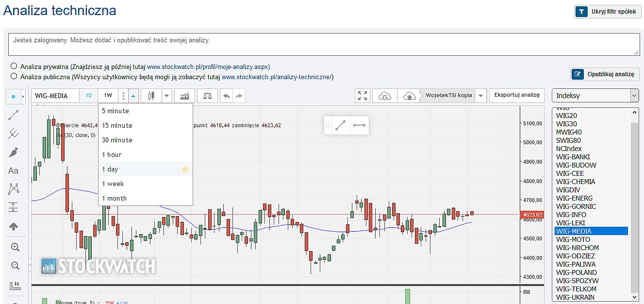The image size is (644, 304).
Task: Choose 5 minute interval
Action: 146,111
